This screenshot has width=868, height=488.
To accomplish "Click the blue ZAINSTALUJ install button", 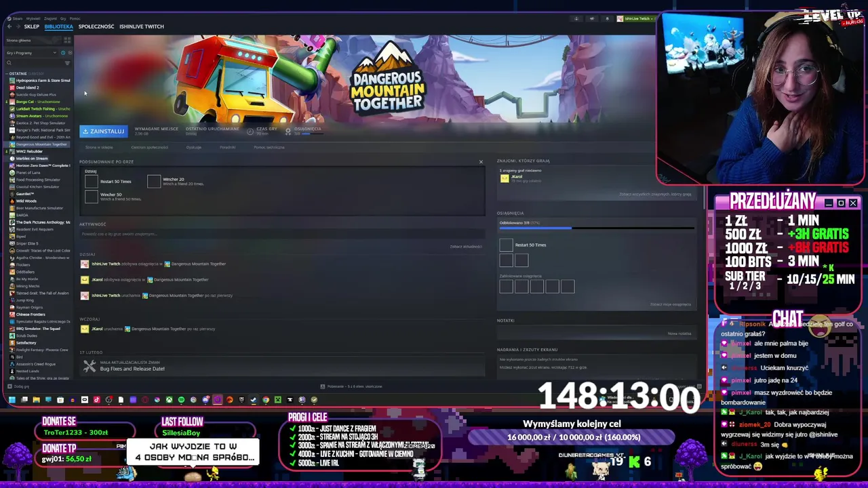I will (103, 131).
